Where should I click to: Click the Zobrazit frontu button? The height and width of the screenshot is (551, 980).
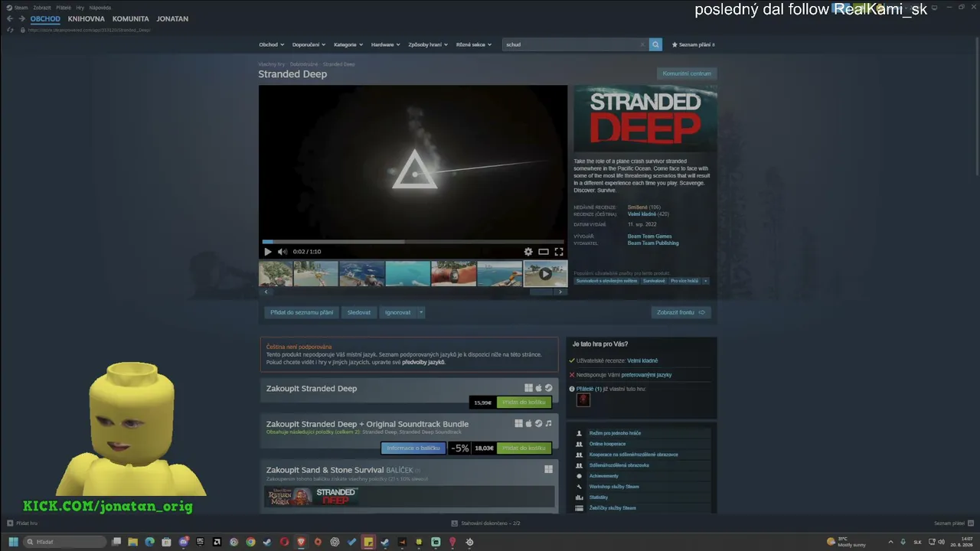(x=681, y=312)
